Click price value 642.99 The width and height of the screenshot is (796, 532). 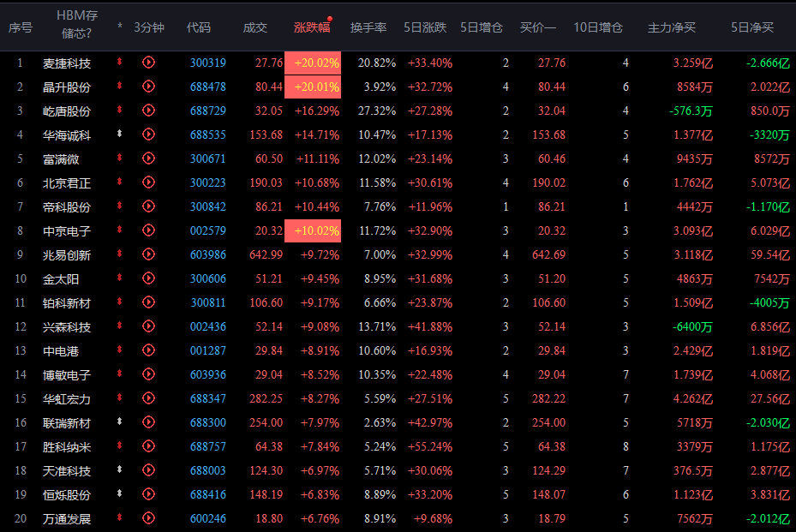[x=266, y=254]
